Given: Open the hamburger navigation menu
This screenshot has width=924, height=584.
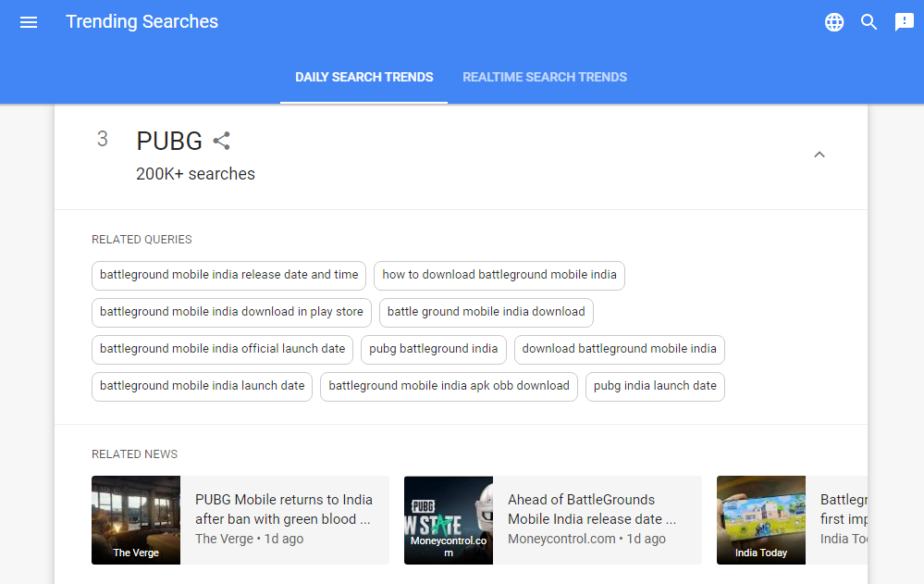Looking at the screenshot, I should [29, 22].
